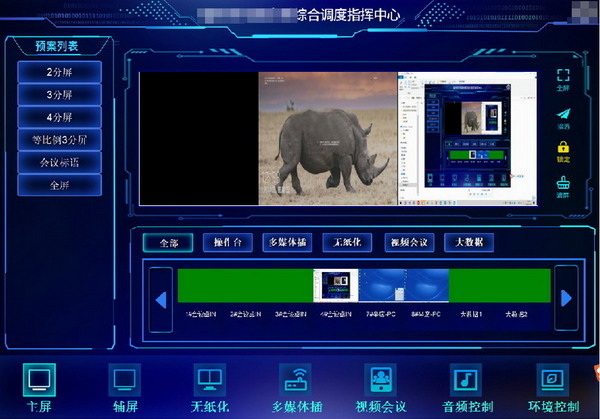This screenshot has height=419, width=600.
Task: Open the 视频会议 icon in bottom bar
Action: (383, 380)
